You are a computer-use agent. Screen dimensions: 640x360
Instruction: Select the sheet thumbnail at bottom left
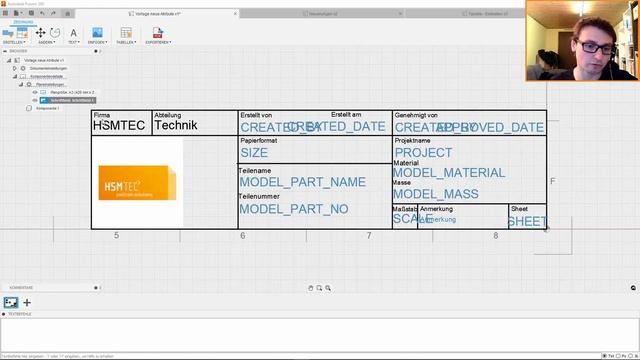[x=11, y=302]
